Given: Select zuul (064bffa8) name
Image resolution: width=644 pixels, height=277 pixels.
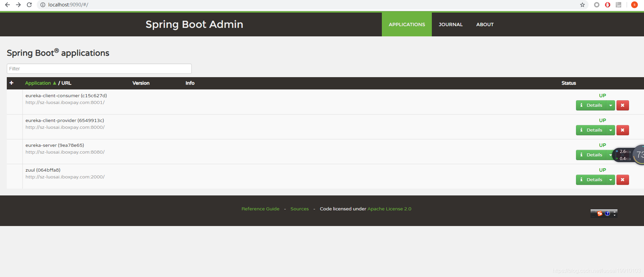Looking at the screenshot, I should [x=43, y=170].
